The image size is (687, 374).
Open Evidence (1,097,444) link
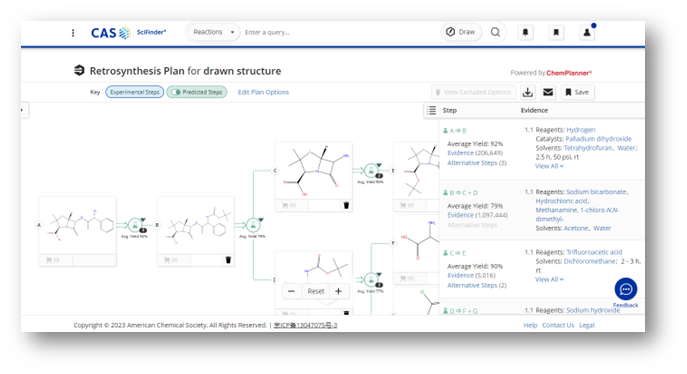477,215
